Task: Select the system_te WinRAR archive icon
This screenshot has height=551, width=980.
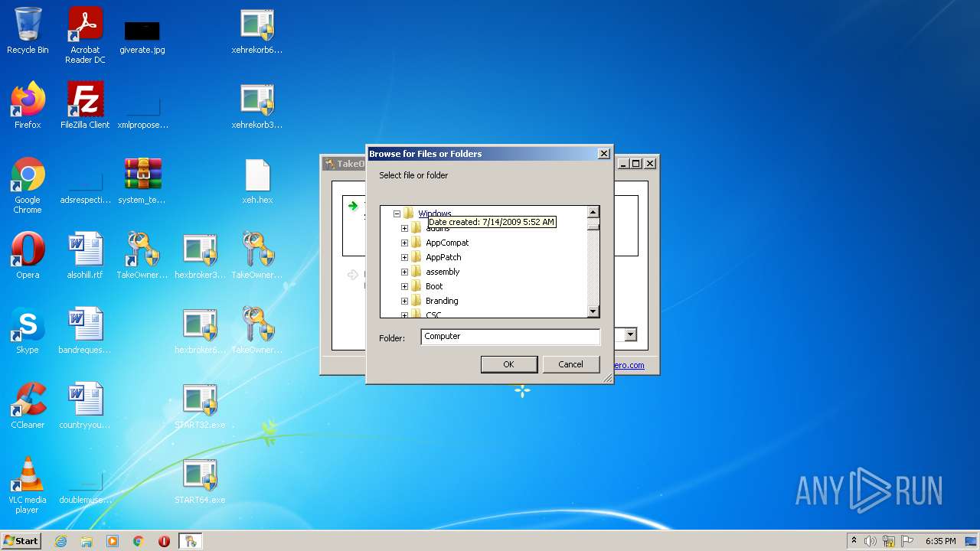Action: [142, 181]
